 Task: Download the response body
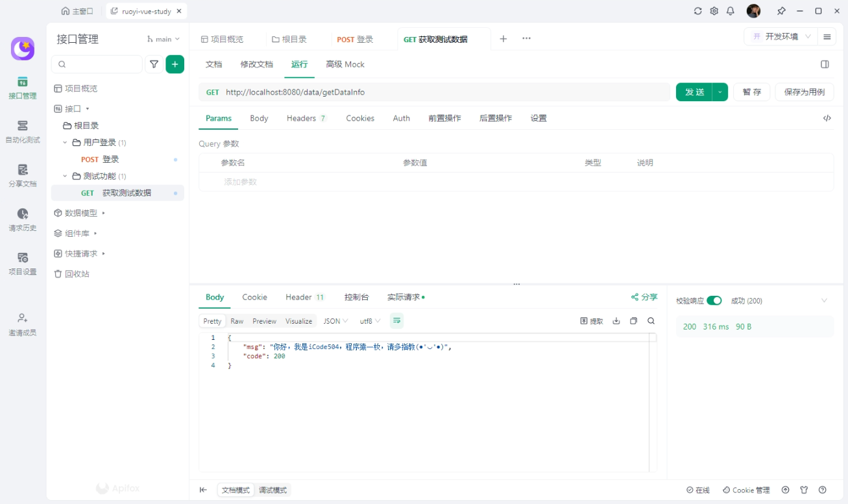click(x=616, y=321)
